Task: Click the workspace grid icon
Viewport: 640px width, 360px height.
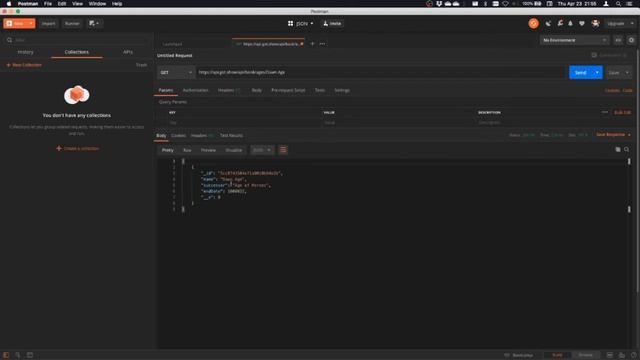Action: 290,24
